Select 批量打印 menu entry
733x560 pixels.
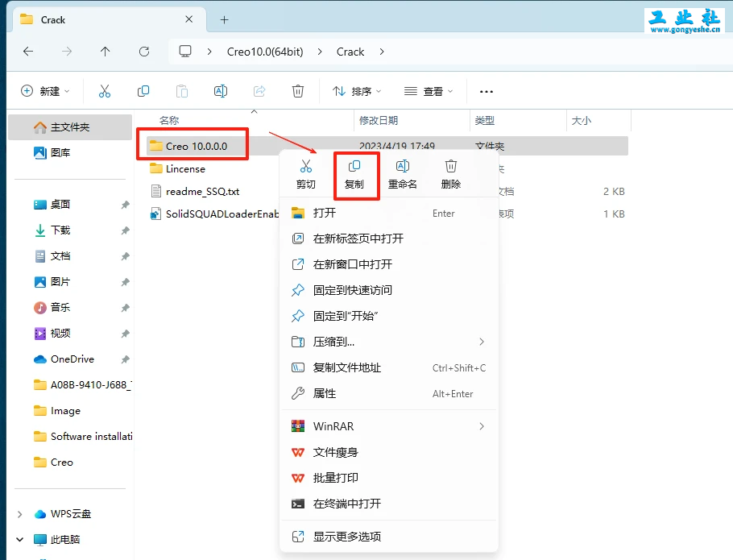(389, 478)
